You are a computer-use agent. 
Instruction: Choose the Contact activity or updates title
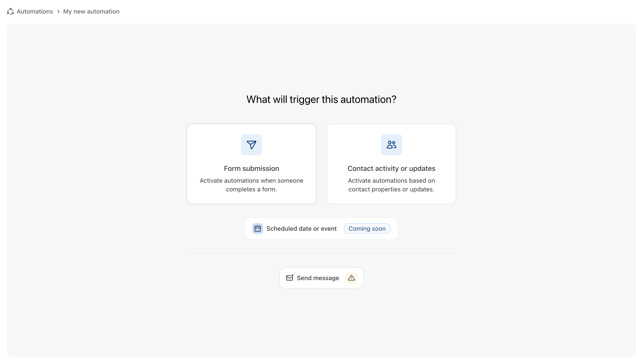[391, 168]
